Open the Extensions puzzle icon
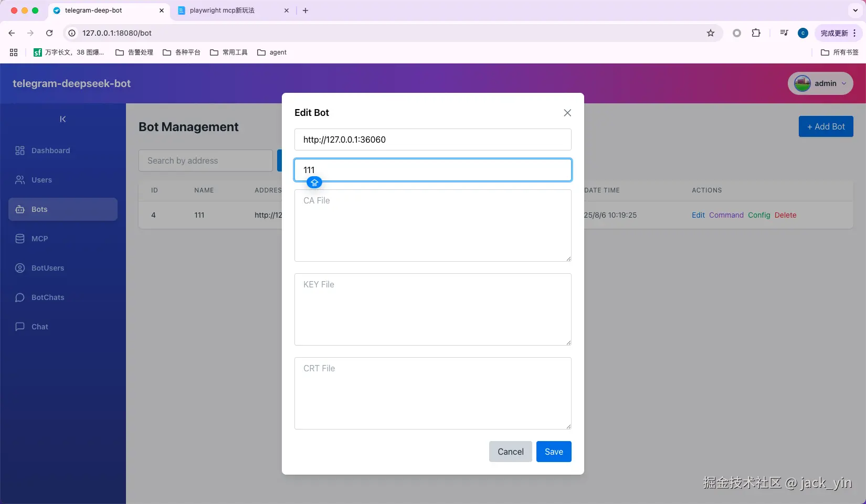Viewport: 866px width, 504px height. [756, 33]
